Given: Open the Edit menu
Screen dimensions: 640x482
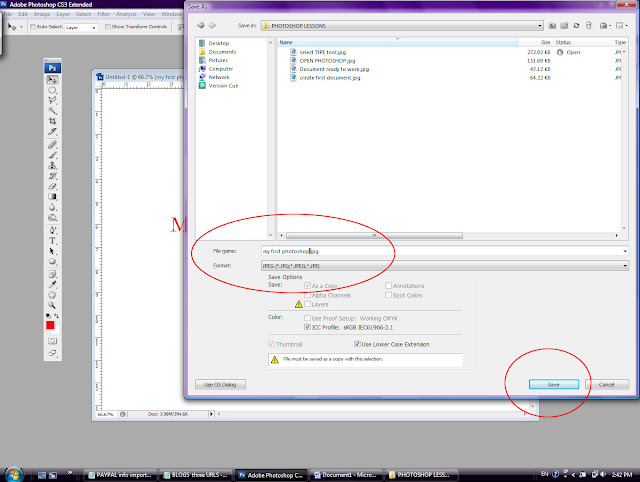Looking at the screenshot, I should click(23, 14).
